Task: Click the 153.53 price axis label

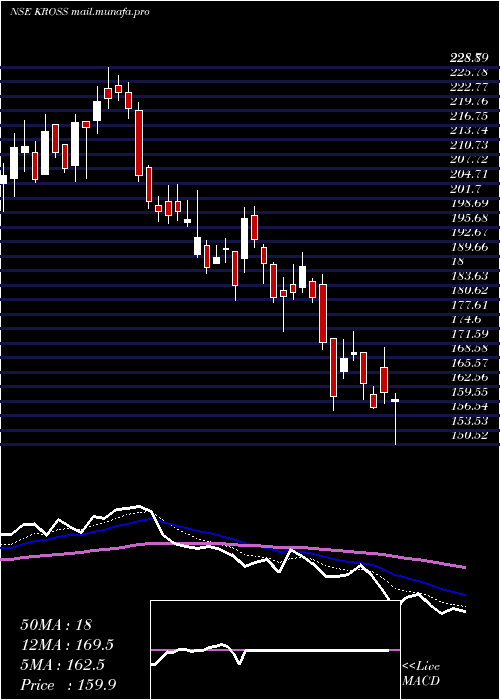Action: [x=469, y=421]
